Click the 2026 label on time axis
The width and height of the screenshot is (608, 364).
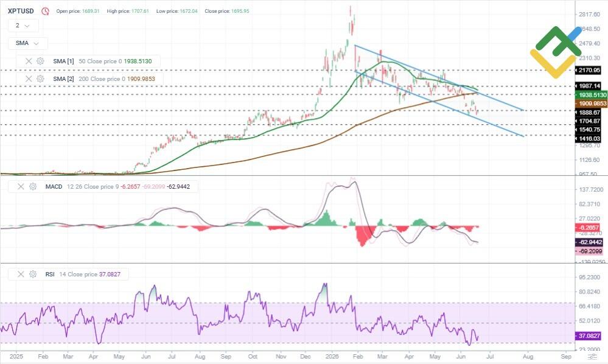(332, 356)
